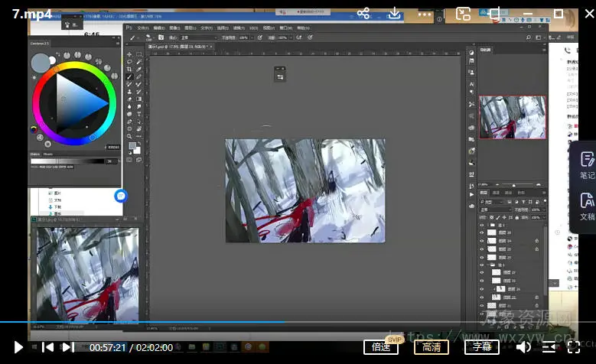Click the forest painting on the canvas
The image size is (596, 364).
point(305,190)
